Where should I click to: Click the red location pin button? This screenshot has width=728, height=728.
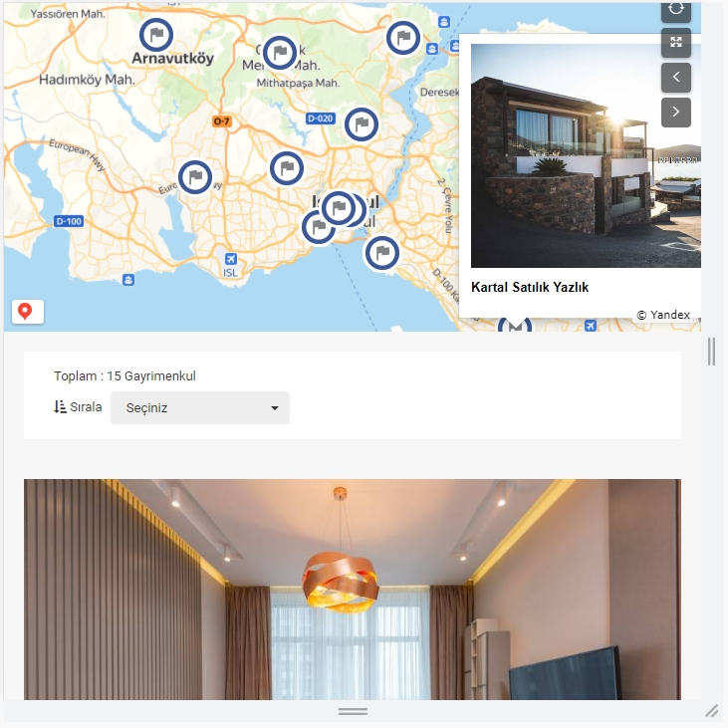[x=28, y=311]
